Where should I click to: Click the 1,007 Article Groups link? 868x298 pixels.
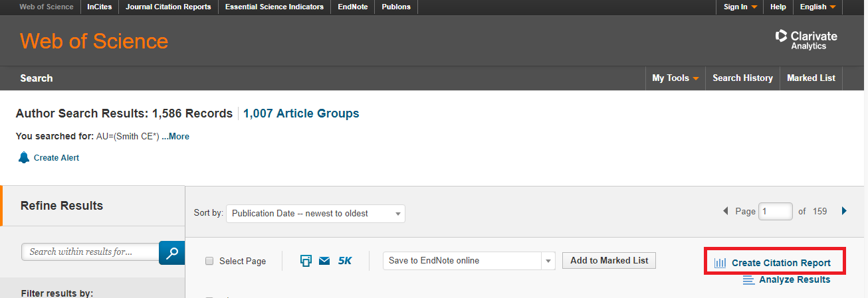[x=301, y=113]
